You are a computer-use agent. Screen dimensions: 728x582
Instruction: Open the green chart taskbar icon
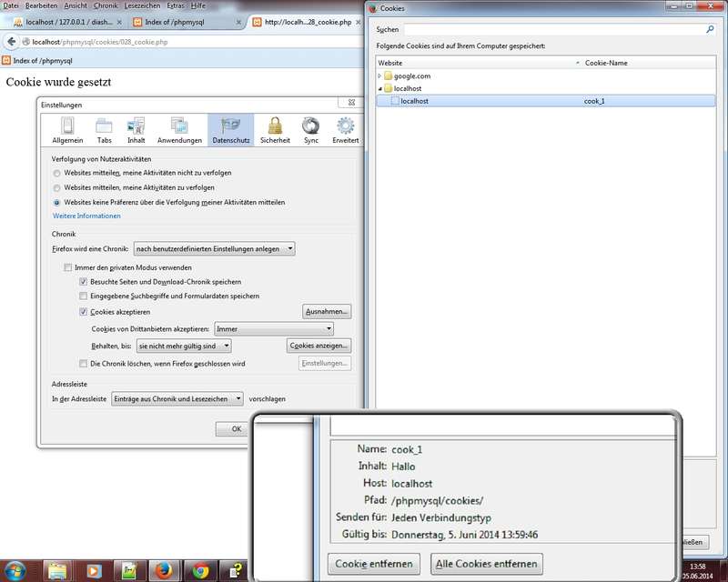pyautogui.click(x=128, y=570)
